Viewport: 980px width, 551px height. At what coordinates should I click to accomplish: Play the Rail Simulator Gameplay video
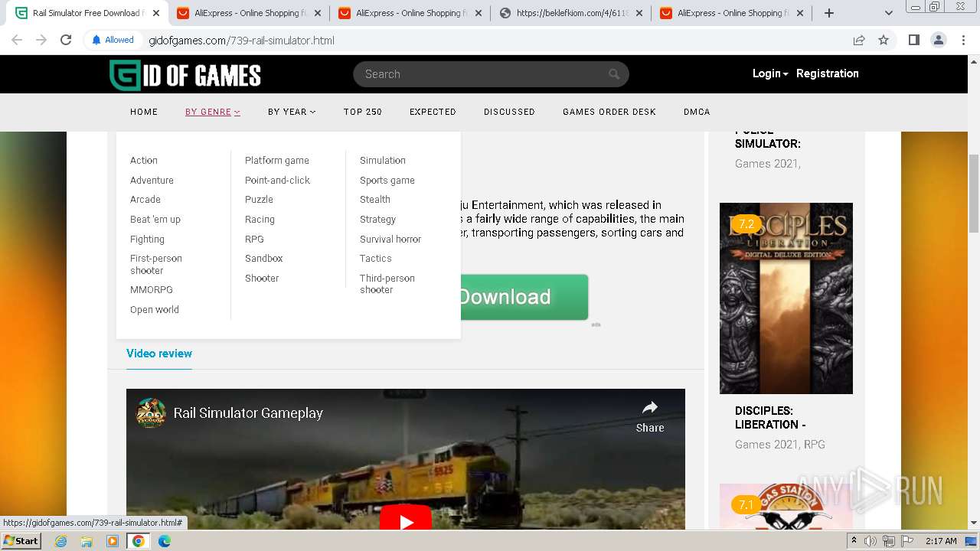pyautogui.click(x=406, y=522)
